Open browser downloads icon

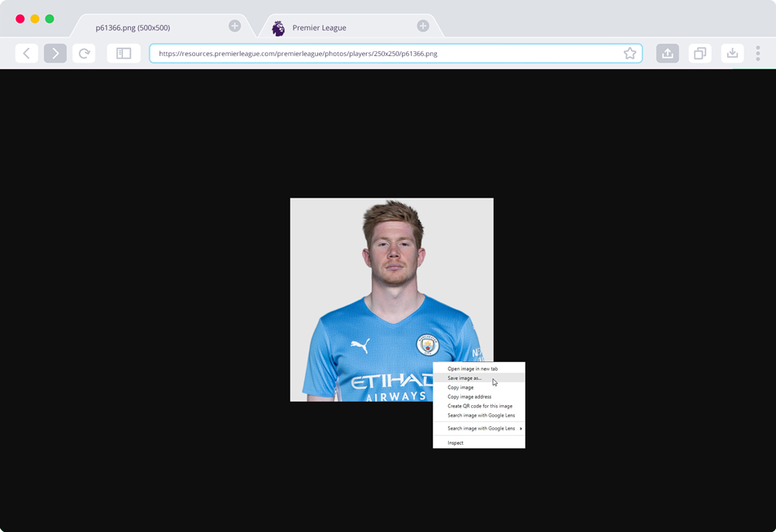click(x=732, y=53)
